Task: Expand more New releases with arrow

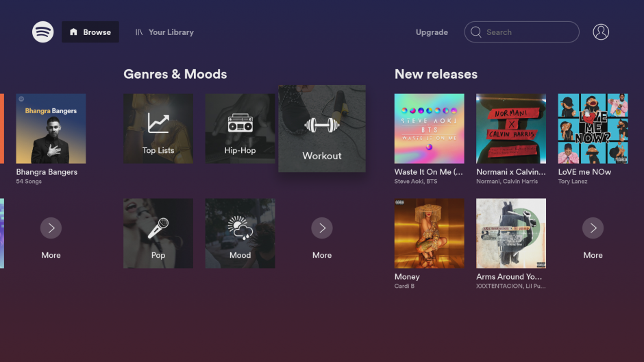Action: (x=593, y=228)
